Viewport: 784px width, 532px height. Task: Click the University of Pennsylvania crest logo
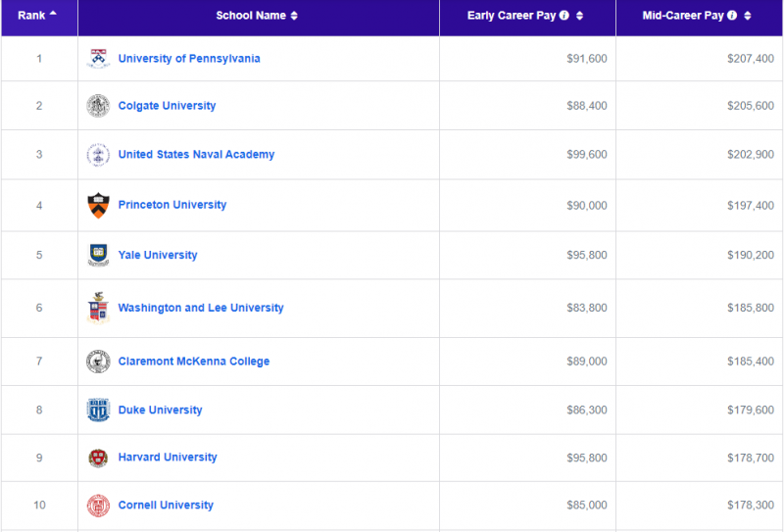click(x=99, y=59)
